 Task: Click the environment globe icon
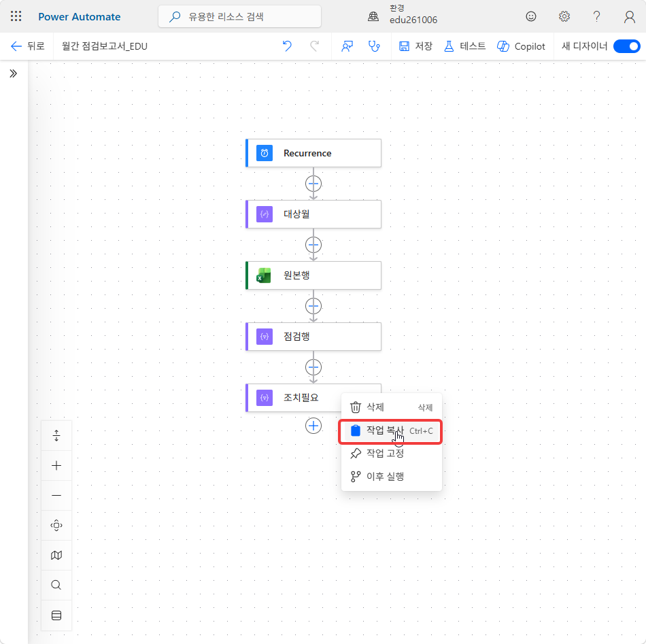point(373,16)
